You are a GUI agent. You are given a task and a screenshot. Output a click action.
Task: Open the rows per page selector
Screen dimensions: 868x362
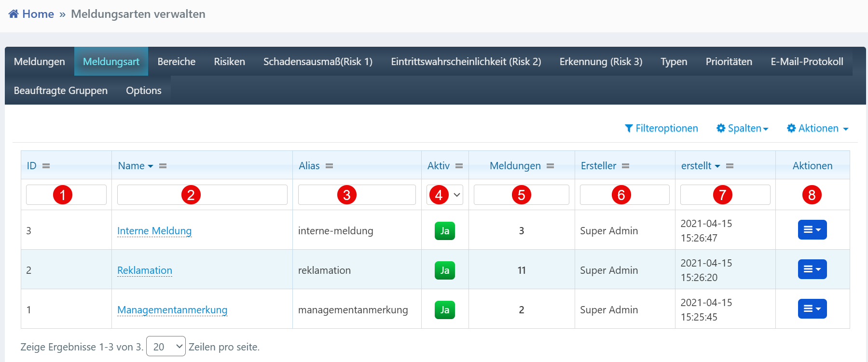(x=165, y=347)
